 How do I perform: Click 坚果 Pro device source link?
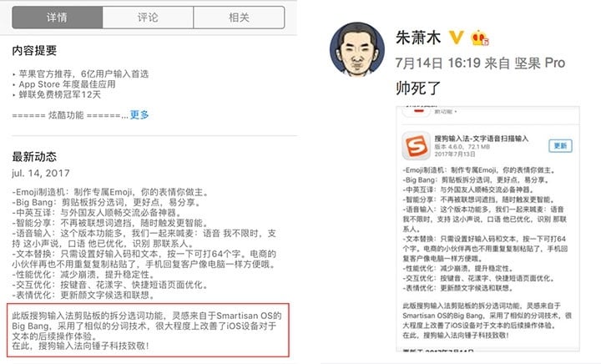540,63
